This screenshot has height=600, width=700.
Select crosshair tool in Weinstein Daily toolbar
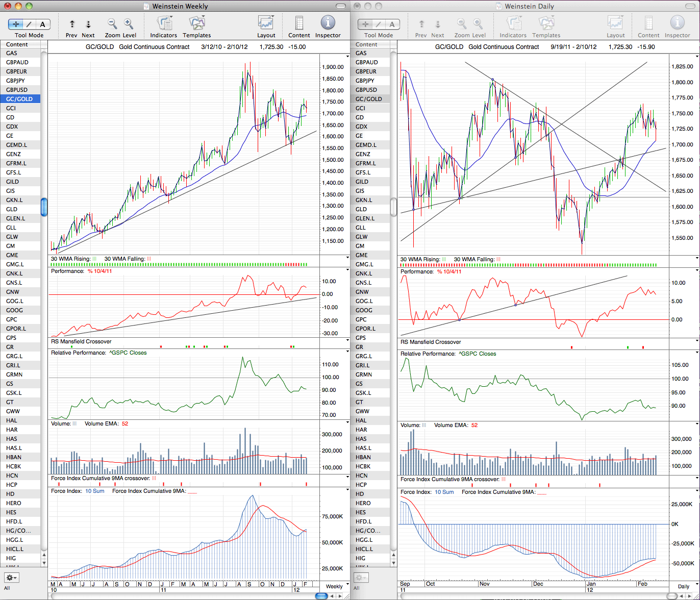pyautogui.click(x=365, y=24)
